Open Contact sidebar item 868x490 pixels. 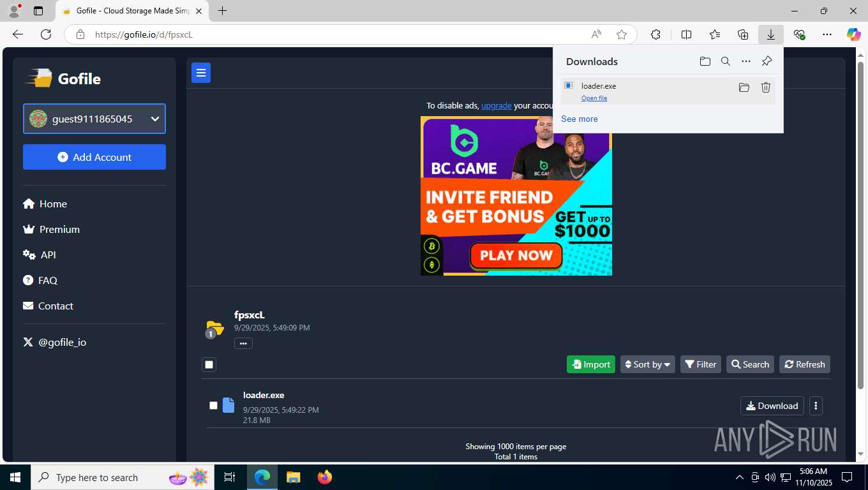click(48, 306)
